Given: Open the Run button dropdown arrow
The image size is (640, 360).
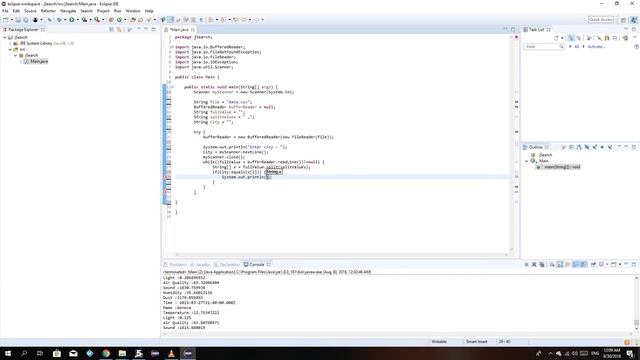Looking at the screenshot, I should click(x=78, y=20).
